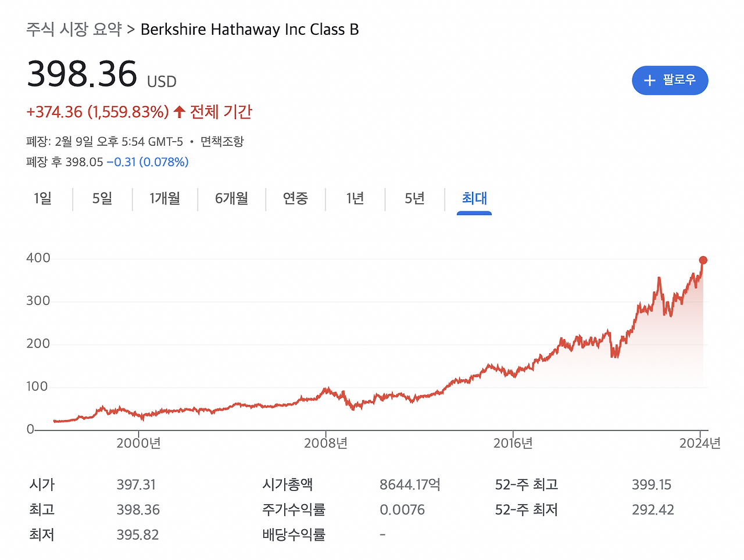Screen dimensions: 744x560
Task: Select the 6개월 time range
Action: [x=231, y=199]
